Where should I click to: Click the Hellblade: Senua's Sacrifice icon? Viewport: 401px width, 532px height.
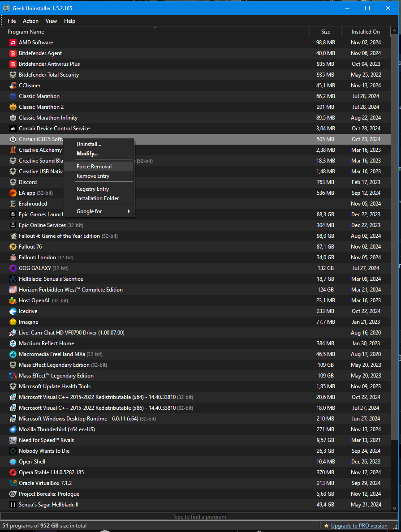click(13, 279)
